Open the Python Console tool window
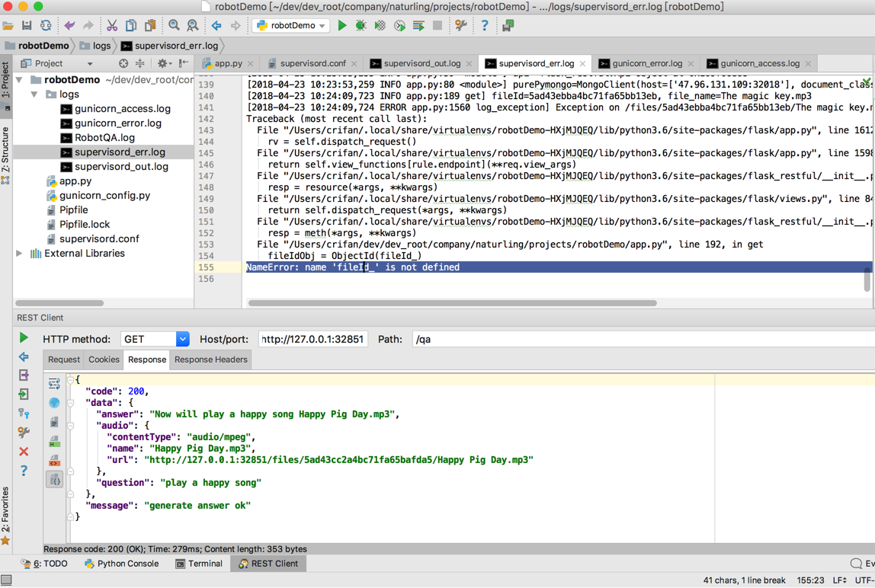Screen dimensions: 875x588 tap(121, 564)
